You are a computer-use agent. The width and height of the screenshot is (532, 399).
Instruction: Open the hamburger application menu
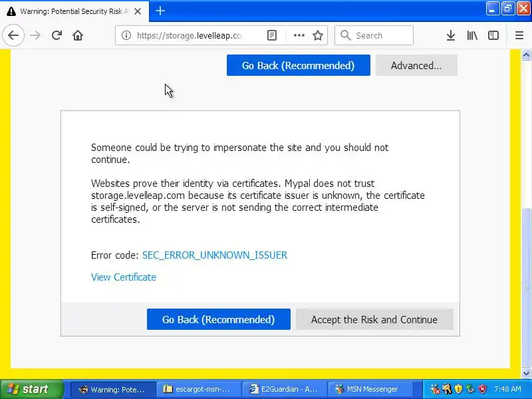[519, 35]
